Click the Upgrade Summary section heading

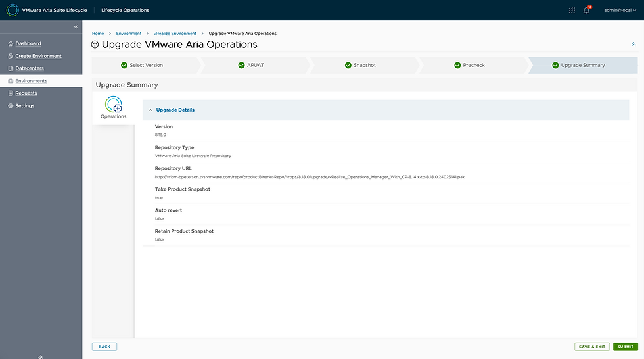point(127,85)
